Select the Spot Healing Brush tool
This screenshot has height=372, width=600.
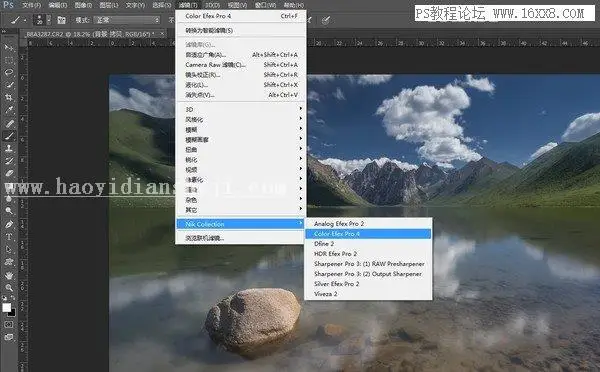coord(9,123)
